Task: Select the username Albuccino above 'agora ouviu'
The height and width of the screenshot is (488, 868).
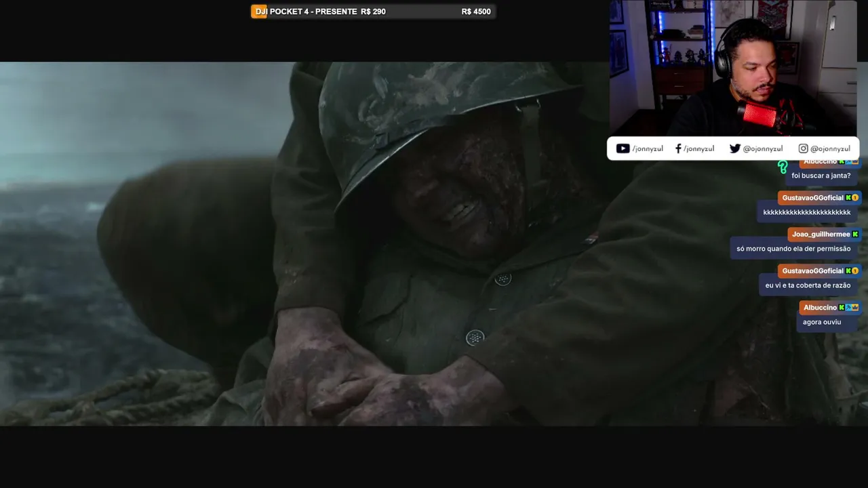Action: pyautogui.click(x=820, y=308)
